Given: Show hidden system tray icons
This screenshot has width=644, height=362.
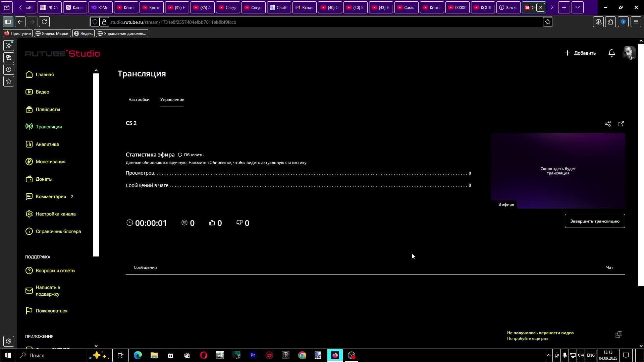Looking at the screenshot, I should pos(548,355).
